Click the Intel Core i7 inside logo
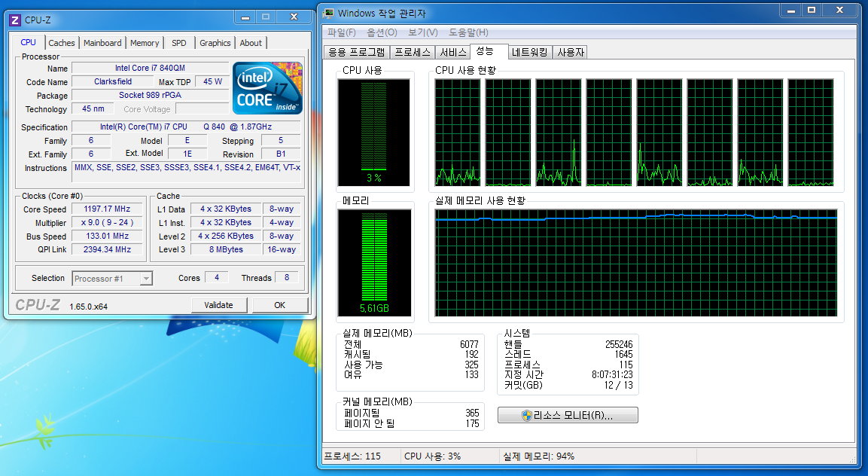Screen dimensions: 868x476 (267, 88)
